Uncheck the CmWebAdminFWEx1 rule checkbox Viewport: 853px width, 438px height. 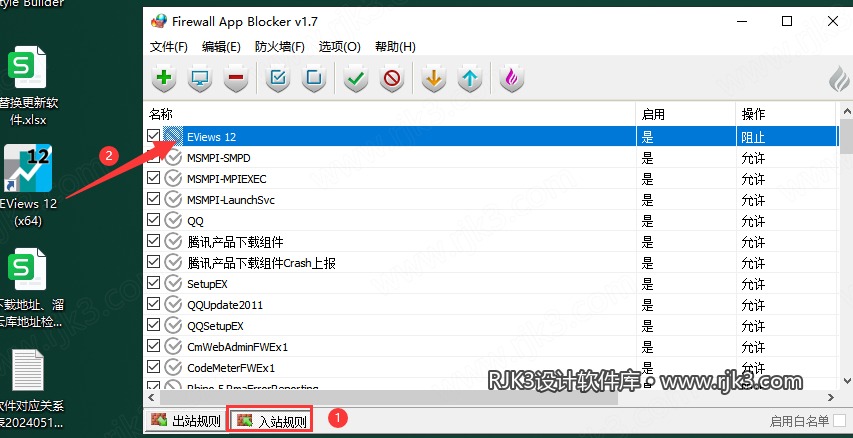[x=154, y=346]
